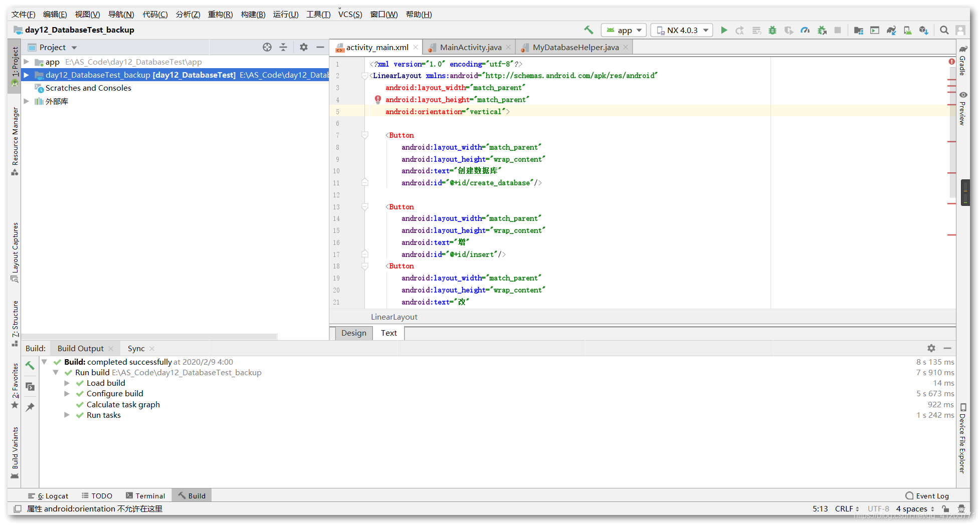The image size is (980, 525).
Task: Open the TODO tool window
Action: pyautogui.click(x=97, y=496)
